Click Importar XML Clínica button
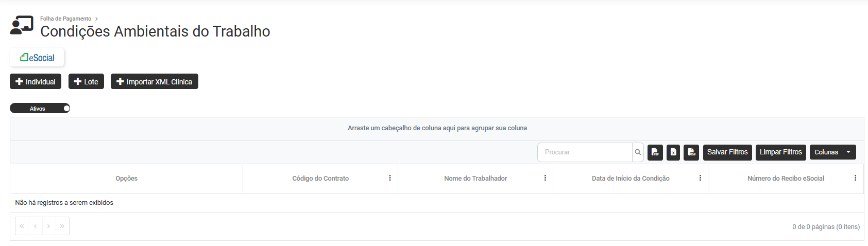This screenshot has height=246, width=868. pyautogui.click(x=155, y=82)
